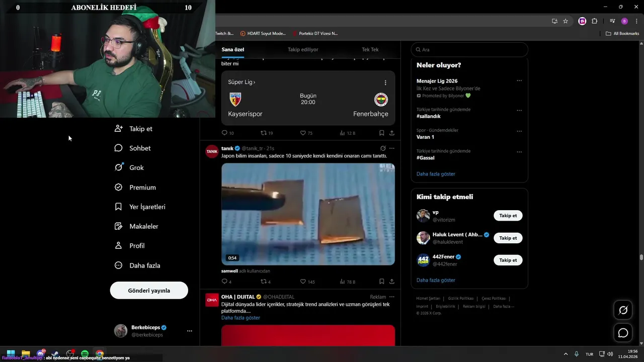The width and height of the screenshot is (644, 362).
Task: Open the Süper Lig league link
Action: pos(242,82)
